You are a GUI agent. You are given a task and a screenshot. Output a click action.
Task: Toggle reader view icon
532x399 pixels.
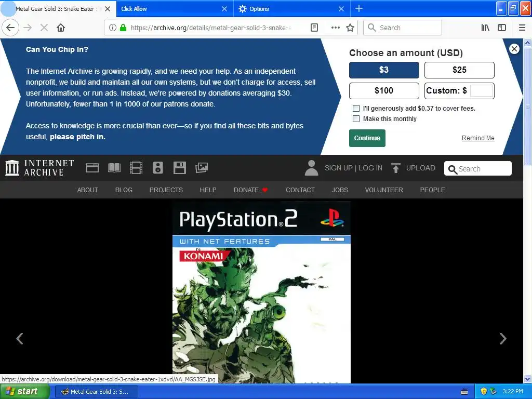[x=314, y=28]
